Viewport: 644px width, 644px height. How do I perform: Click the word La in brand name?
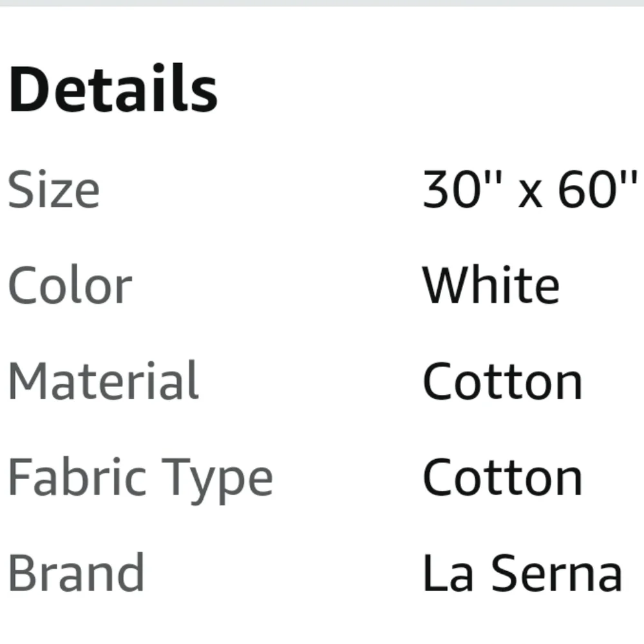pos(448,573)
